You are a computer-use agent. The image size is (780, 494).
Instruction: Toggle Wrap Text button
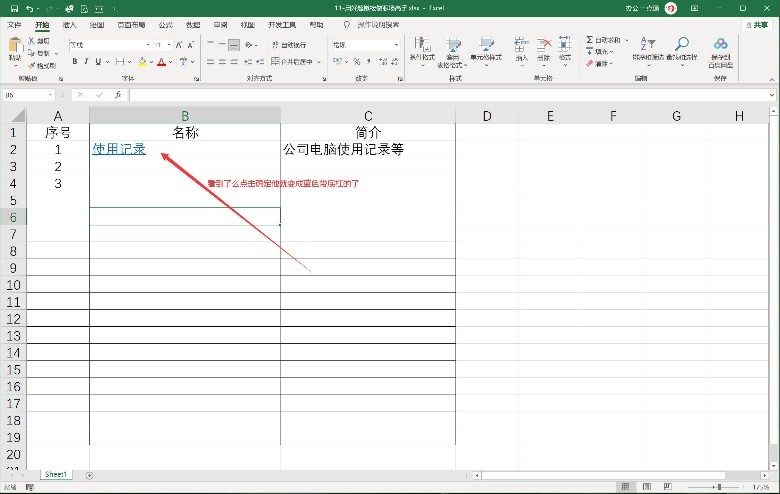(289, 45)
